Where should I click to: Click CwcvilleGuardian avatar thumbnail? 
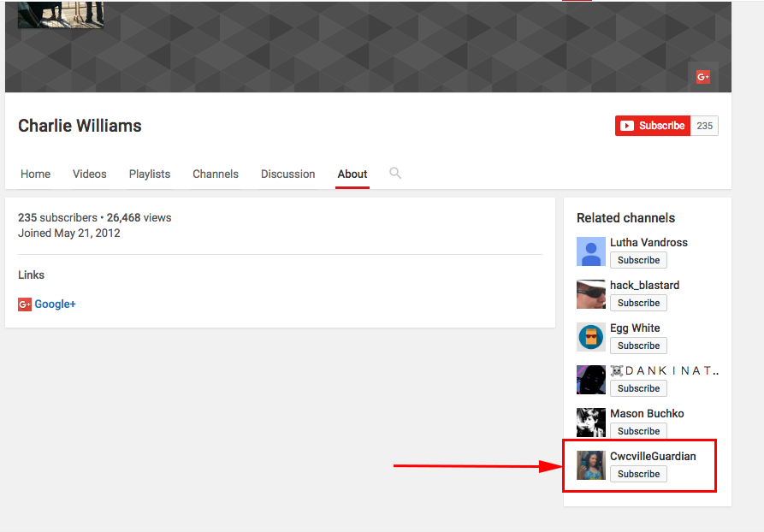coord(591,465)
